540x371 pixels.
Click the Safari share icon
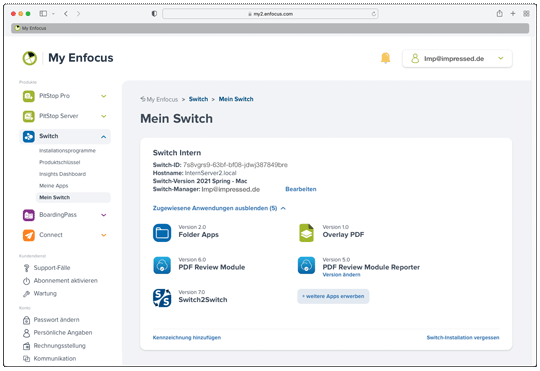[500, 13]
